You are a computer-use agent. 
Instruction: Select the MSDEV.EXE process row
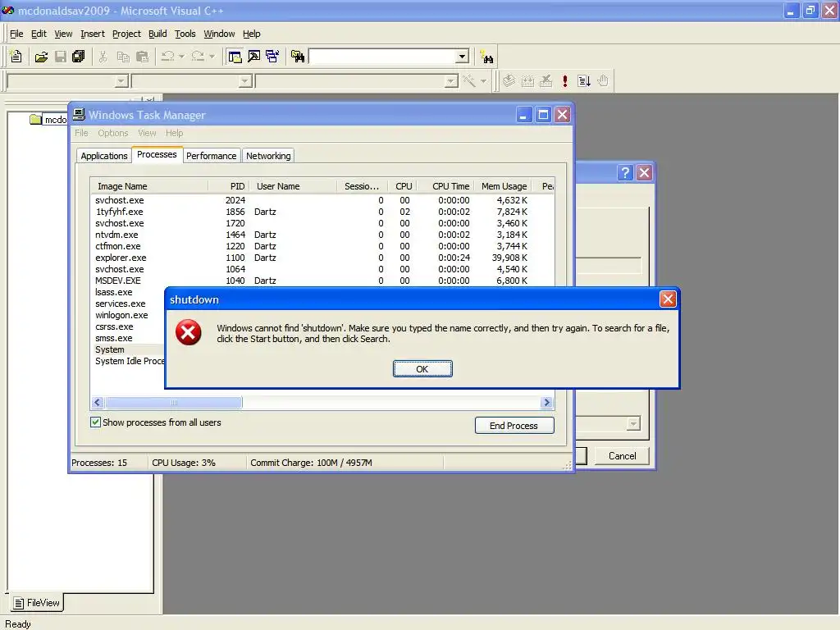pos(322,281)
